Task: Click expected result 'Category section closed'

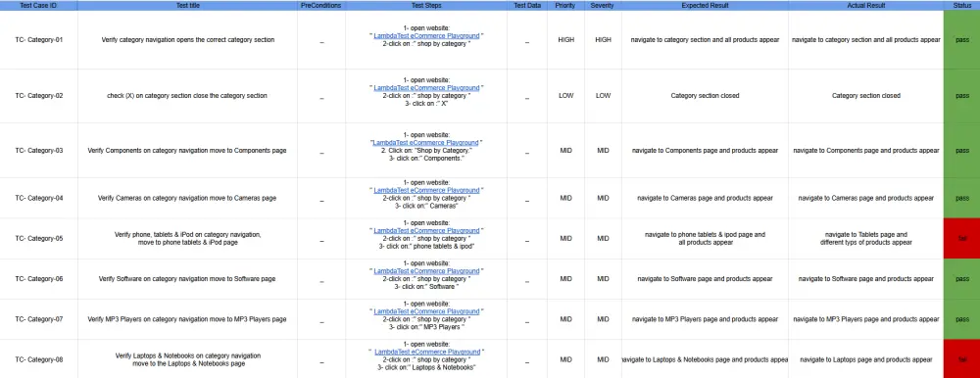Action: tap(705, 96)
